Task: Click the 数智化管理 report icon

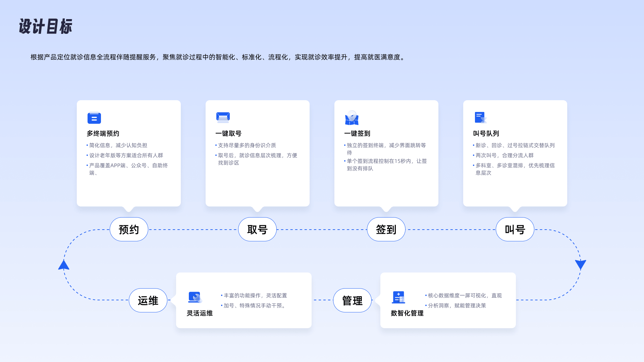Action: (x=398, y=297)
